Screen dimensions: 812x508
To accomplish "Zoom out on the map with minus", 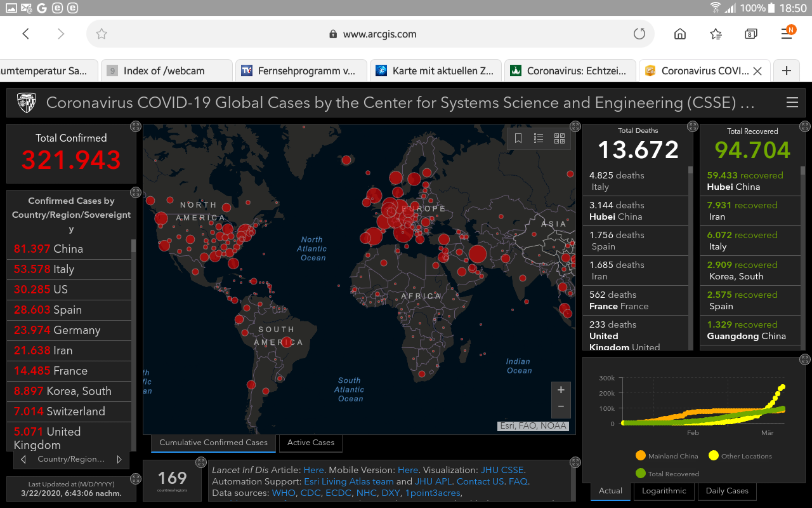I will coord(561,407).
